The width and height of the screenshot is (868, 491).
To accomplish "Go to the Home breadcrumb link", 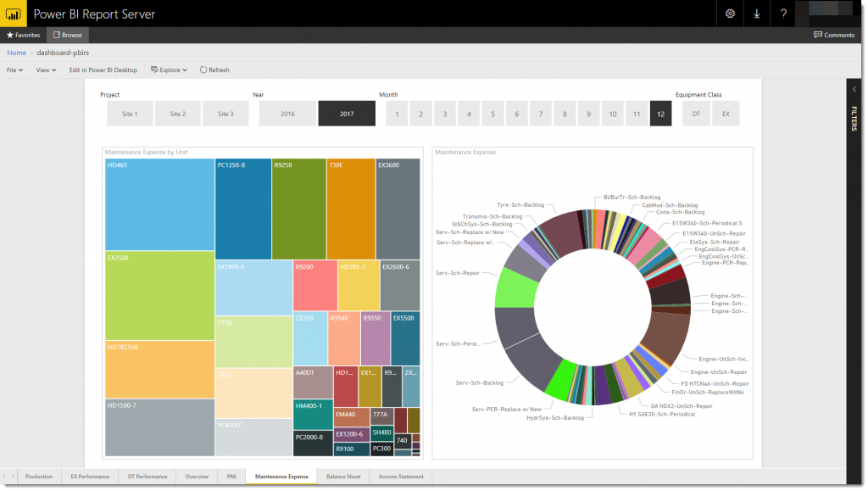I will [x=16, y=53].
